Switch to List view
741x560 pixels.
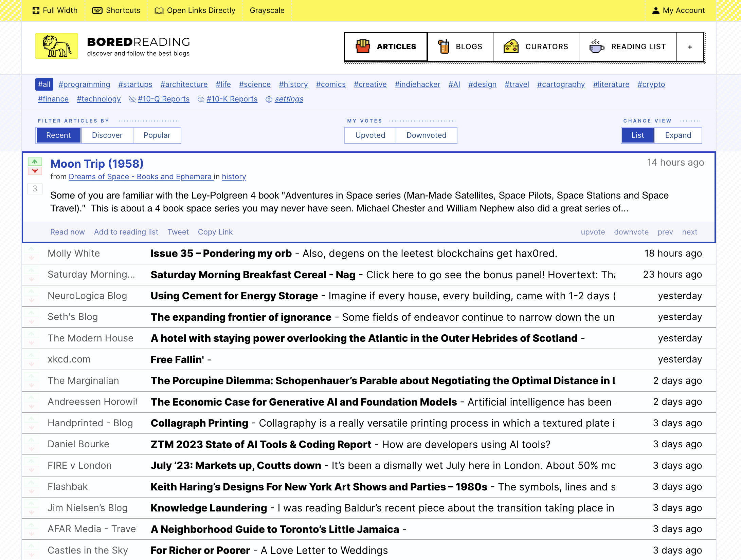click(x=637, y=135)
